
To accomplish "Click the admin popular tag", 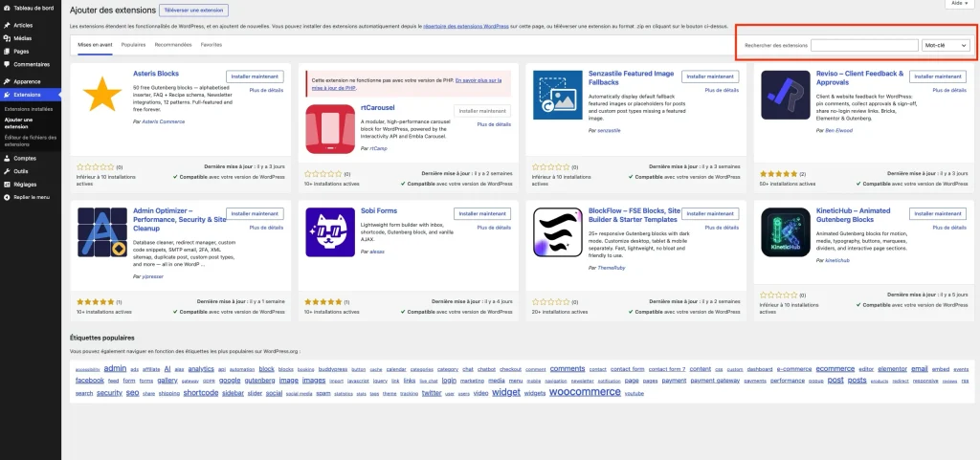I will [115, 368].
